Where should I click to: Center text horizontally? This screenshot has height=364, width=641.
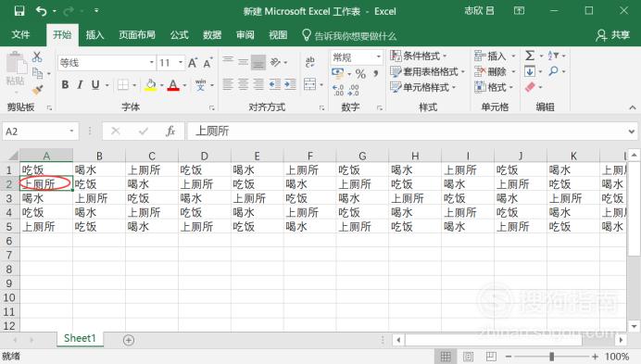244,84
